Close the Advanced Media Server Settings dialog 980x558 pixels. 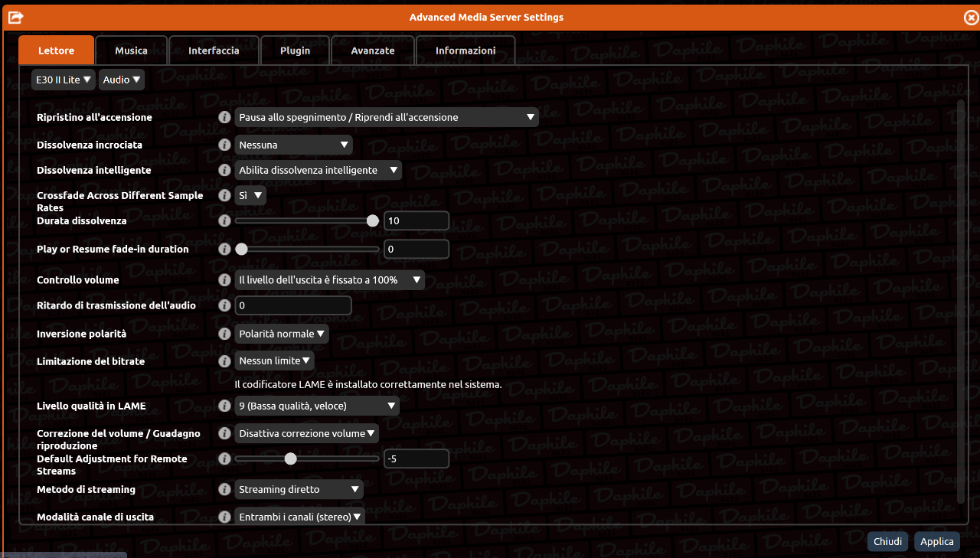click(x=971, y=18)
